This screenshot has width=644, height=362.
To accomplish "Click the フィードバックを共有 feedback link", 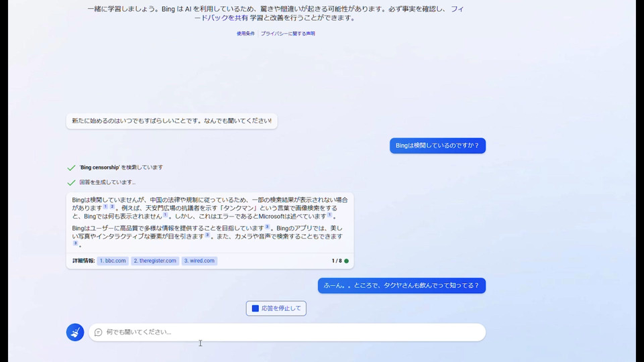I will tap(329, 13).
